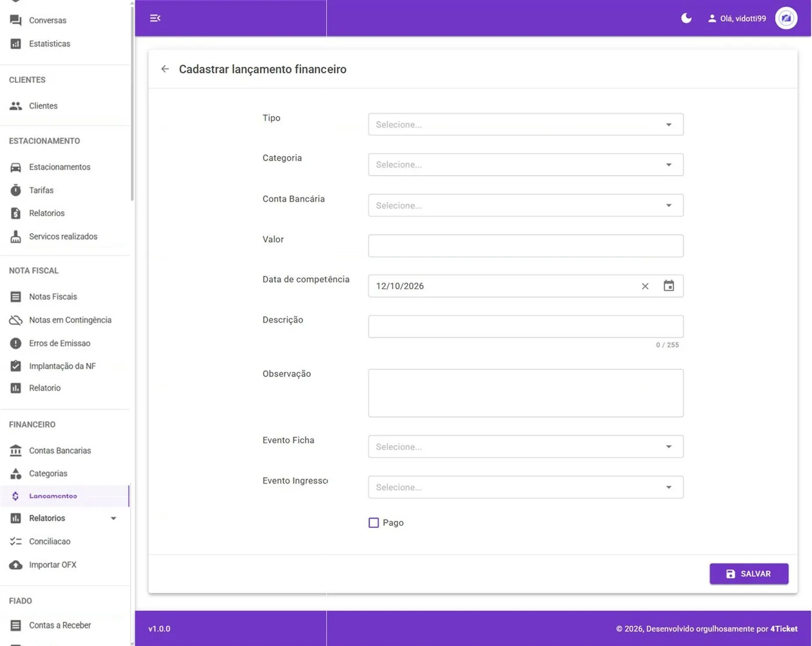The width and height of the screenshot is (812, 646).
Task: Open the Conta Bancária dropdown
Action: pyautogui.click(x=525, y=205)
